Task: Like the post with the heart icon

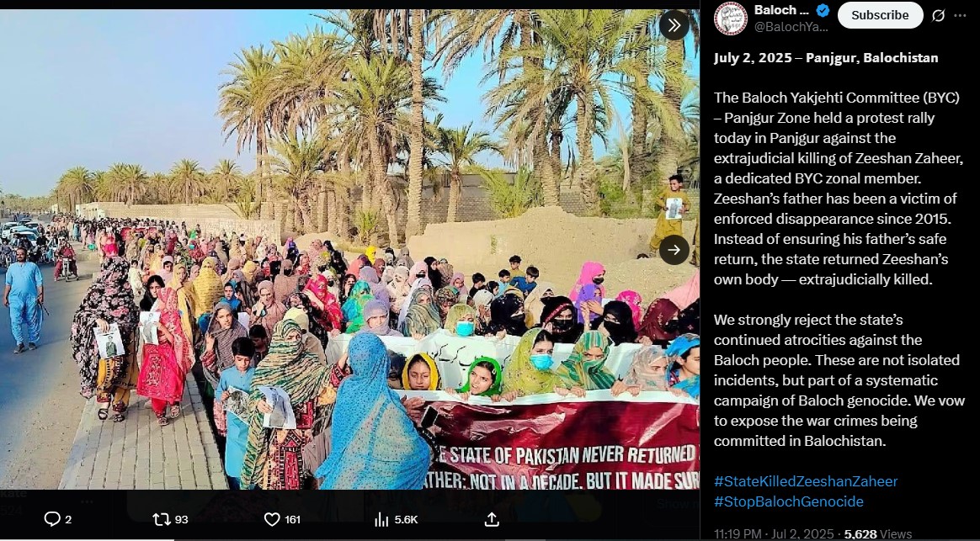Action: point(271,519)
